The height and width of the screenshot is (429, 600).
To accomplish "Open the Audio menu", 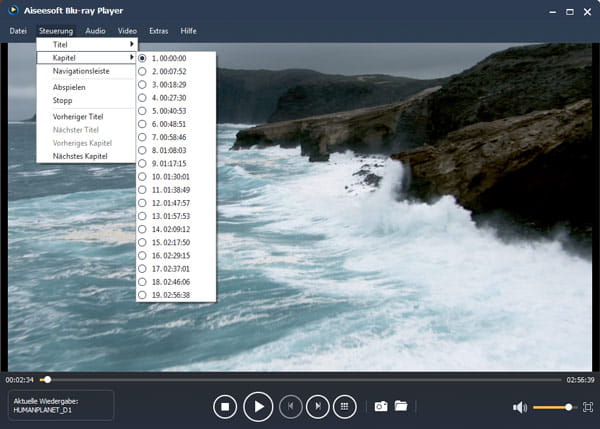I will [x=95, y=31].
